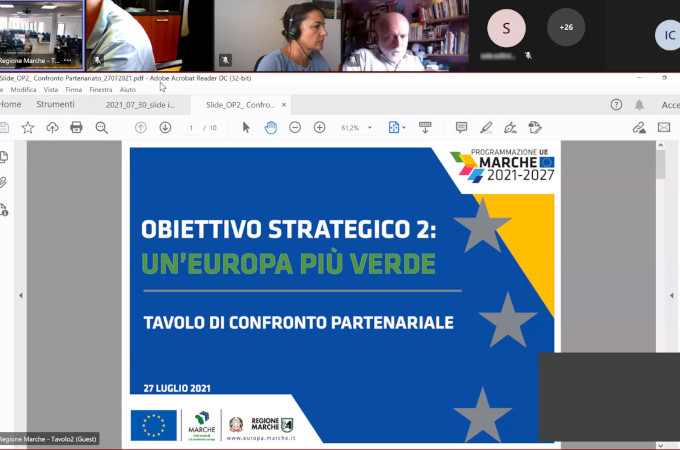Click the bookmark star icon
The height and width of the screenshot is (450, 680).
pos(28,127)
